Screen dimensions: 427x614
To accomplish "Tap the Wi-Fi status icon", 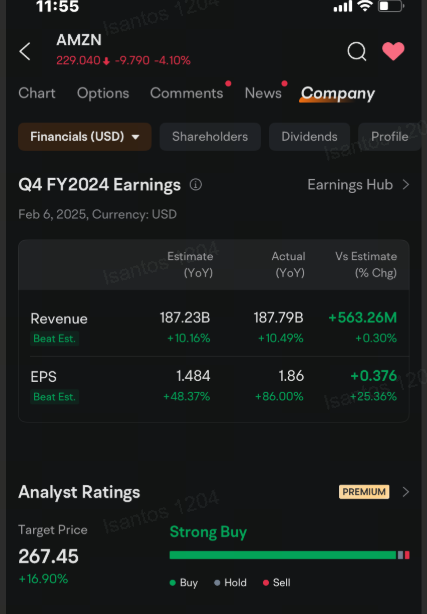I will click(x=365, y=6).
